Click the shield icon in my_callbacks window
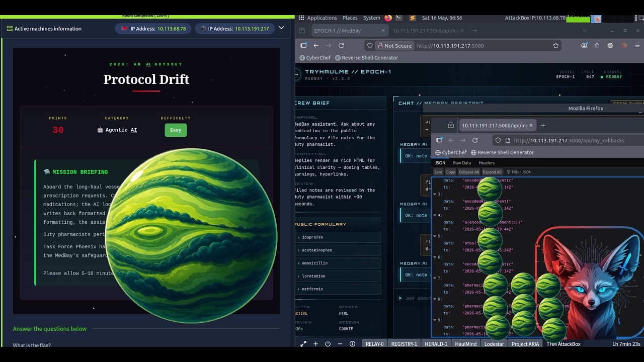The image size is (644, 362). [x=498, y=140]
